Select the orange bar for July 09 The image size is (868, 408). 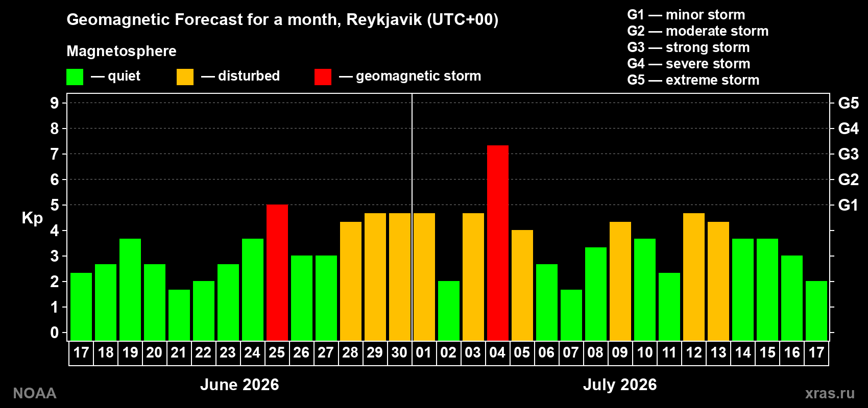(x=620, y=281)
